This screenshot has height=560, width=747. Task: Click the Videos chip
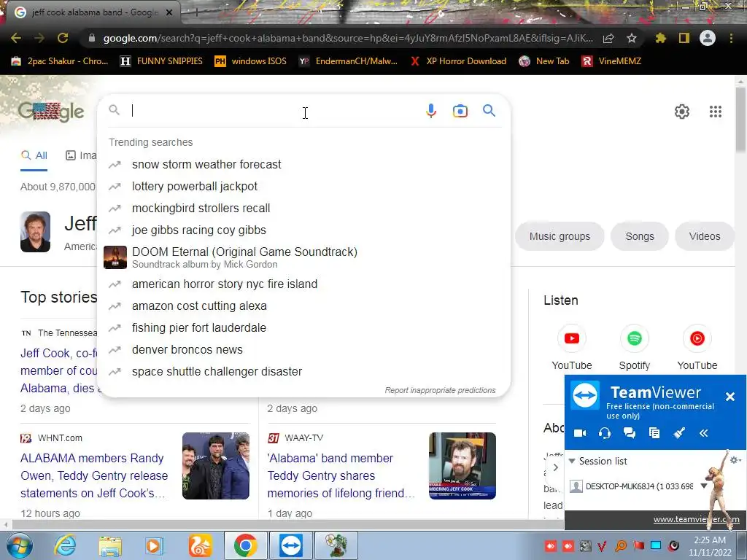pyautogui.click(x=704, y=236)
